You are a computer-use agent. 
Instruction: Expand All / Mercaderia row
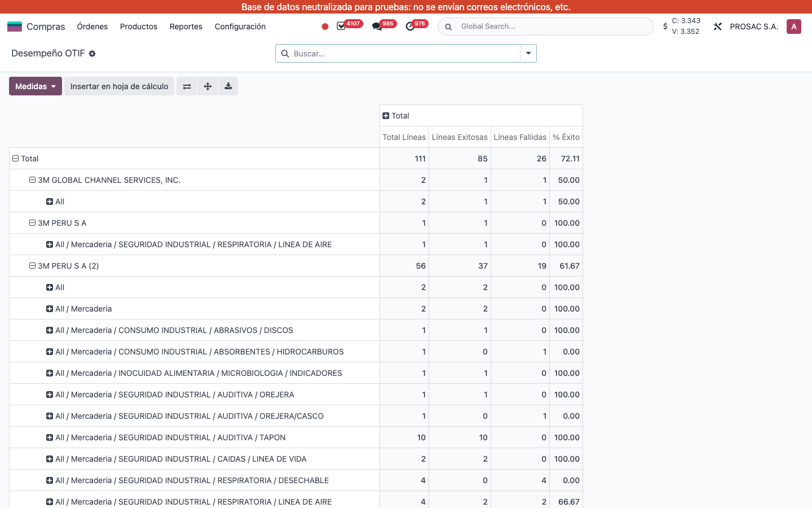coord(50,309)
